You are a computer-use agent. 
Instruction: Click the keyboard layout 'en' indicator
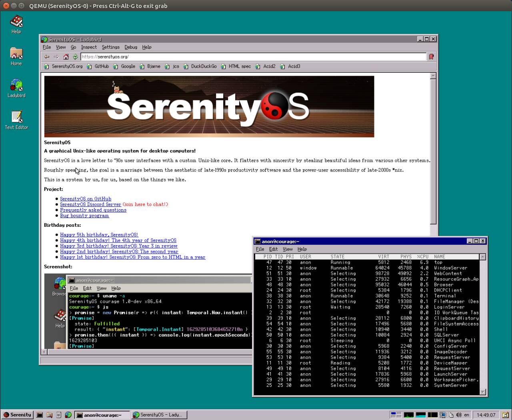466,415
